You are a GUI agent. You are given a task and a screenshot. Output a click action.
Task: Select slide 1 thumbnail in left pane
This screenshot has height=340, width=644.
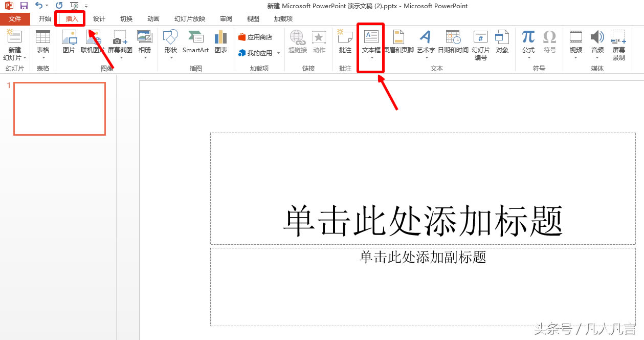pyautogui.click(x=59, y=109)
